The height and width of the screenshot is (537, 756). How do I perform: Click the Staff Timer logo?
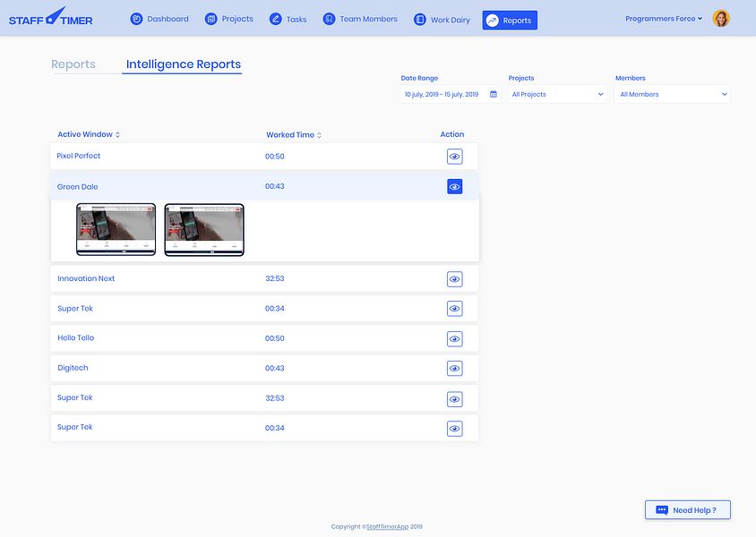[51, 17]
